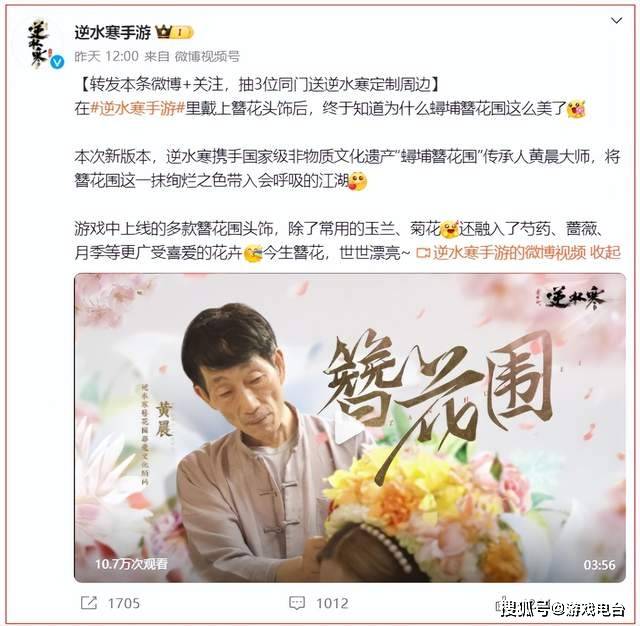Click the 黄晨 name caption in video
Image resolution: width=640 pixels, height=626 pixels.
164,420
